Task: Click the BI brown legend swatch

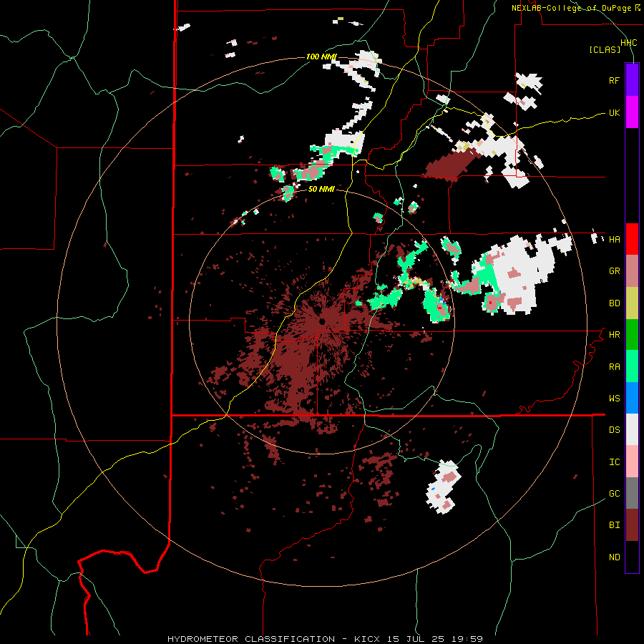Action: 632,525
